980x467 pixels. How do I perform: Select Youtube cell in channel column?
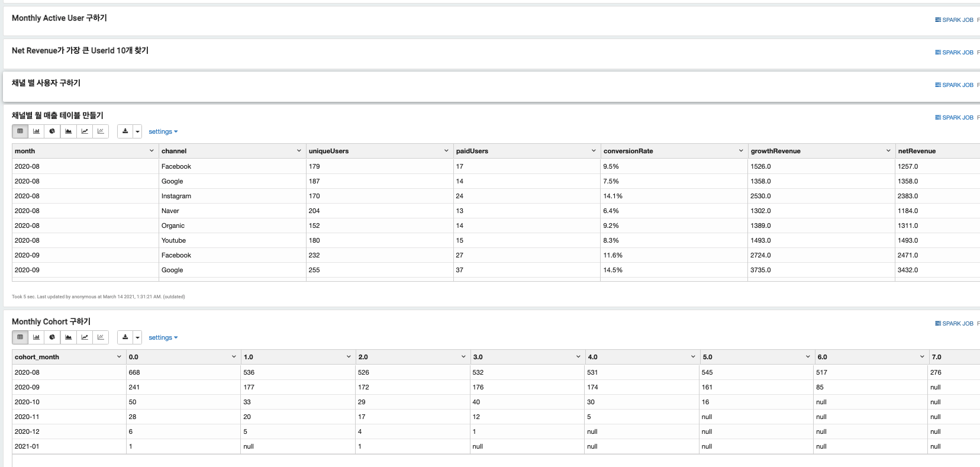tap(232, 240)
